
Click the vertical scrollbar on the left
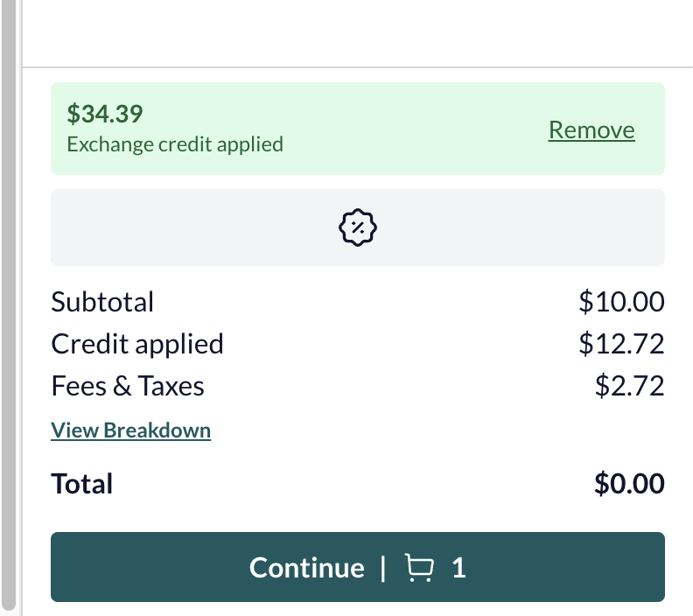tap(9, 304)
